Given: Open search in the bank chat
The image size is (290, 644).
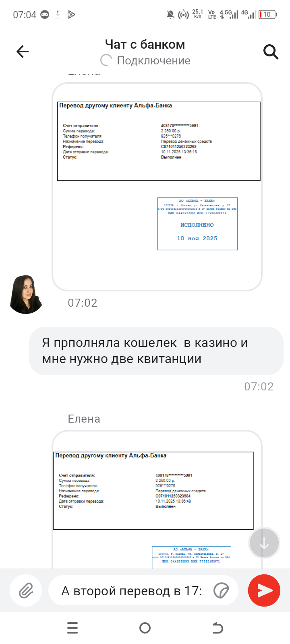Looking at the screenshot, I should click(271, 52).
